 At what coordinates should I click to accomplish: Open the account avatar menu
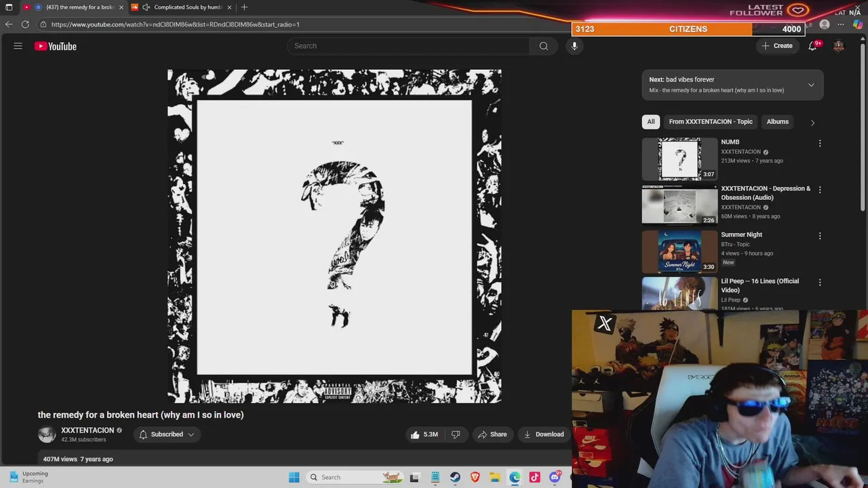pos(839,46)
